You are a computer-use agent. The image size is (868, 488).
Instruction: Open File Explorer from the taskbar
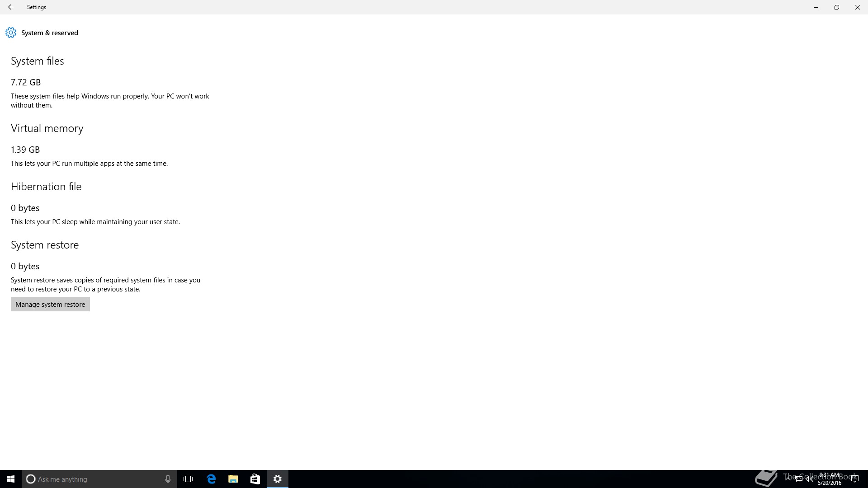click(233, 479)
